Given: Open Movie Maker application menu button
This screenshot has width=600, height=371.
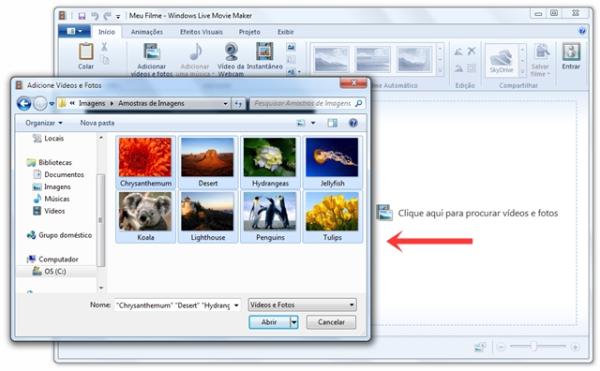Looking at the screenshot, I should 74,31.
